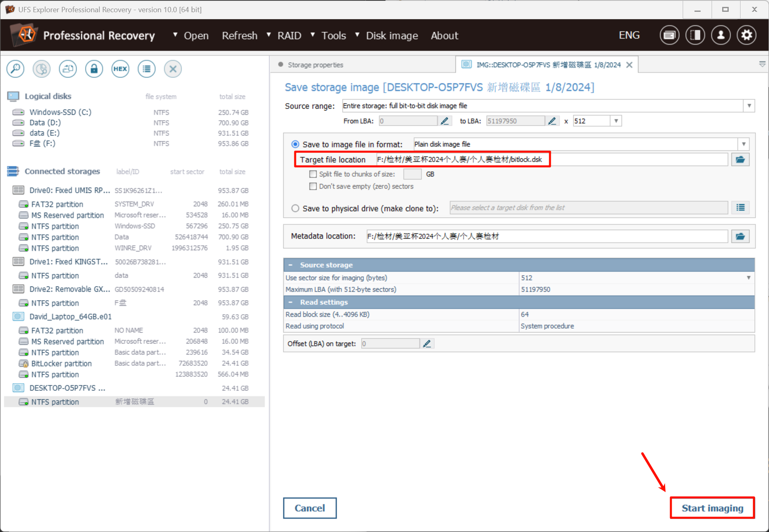The image size is (769, 532).
Task: Edit the From LBA value pencil icon
Action: 445,121
